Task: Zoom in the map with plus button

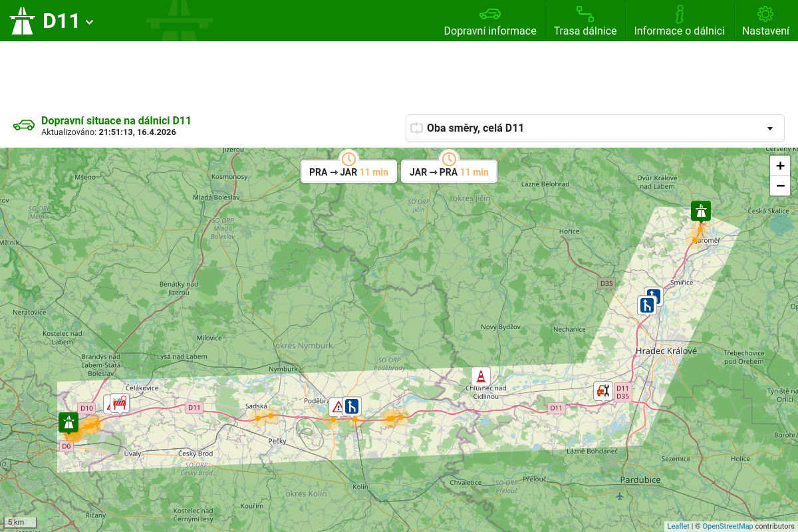Action: point(780,166)
